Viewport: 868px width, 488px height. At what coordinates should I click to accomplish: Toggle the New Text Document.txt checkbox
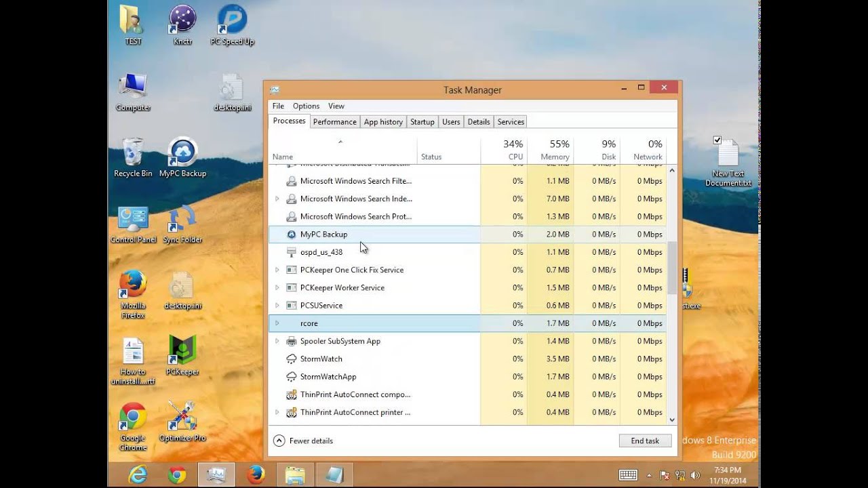717,140
